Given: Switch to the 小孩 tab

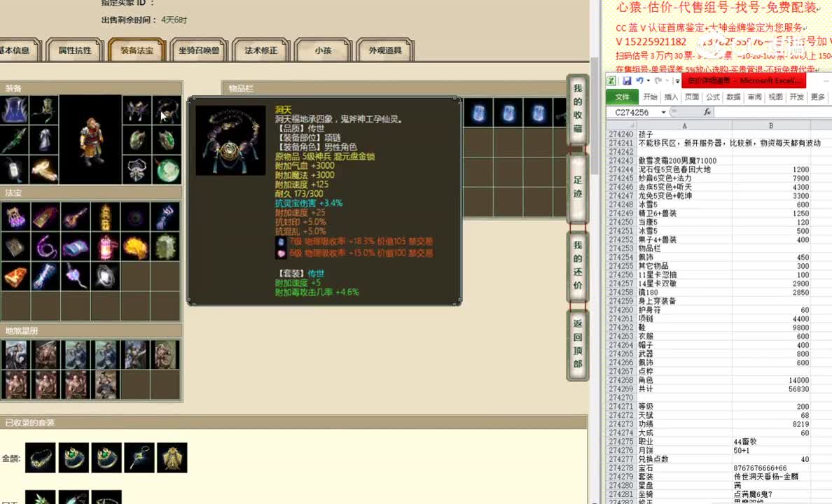Looking at the screenshot, I should click(323, 50).
